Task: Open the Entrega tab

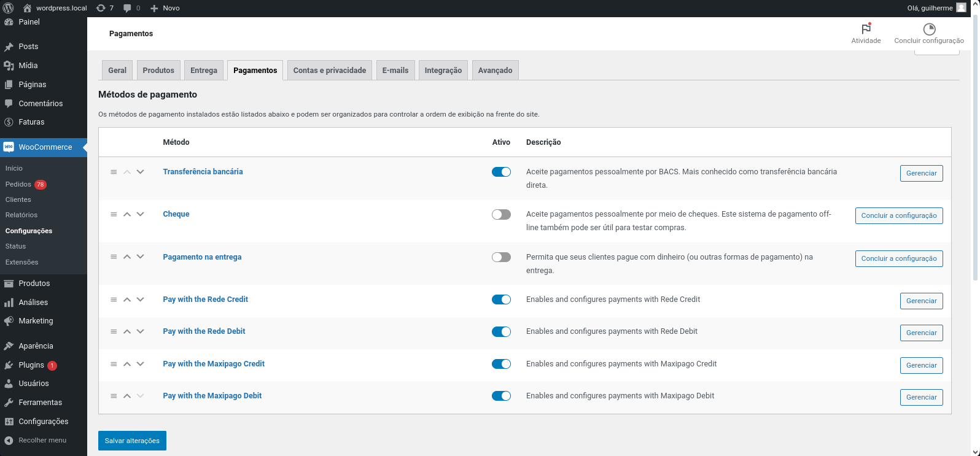Action: coord(204,70)
